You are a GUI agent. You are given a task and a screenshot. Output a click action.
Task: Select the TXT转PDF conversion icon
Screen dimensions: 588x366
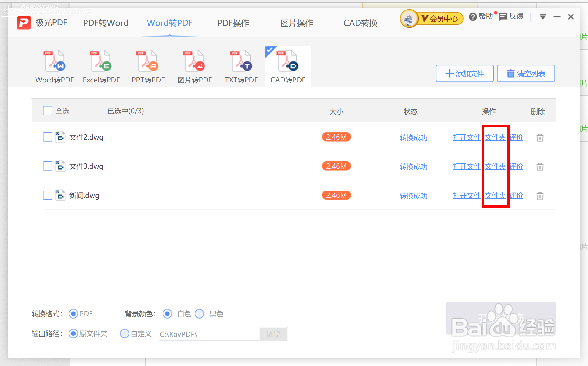click(241, 61)
